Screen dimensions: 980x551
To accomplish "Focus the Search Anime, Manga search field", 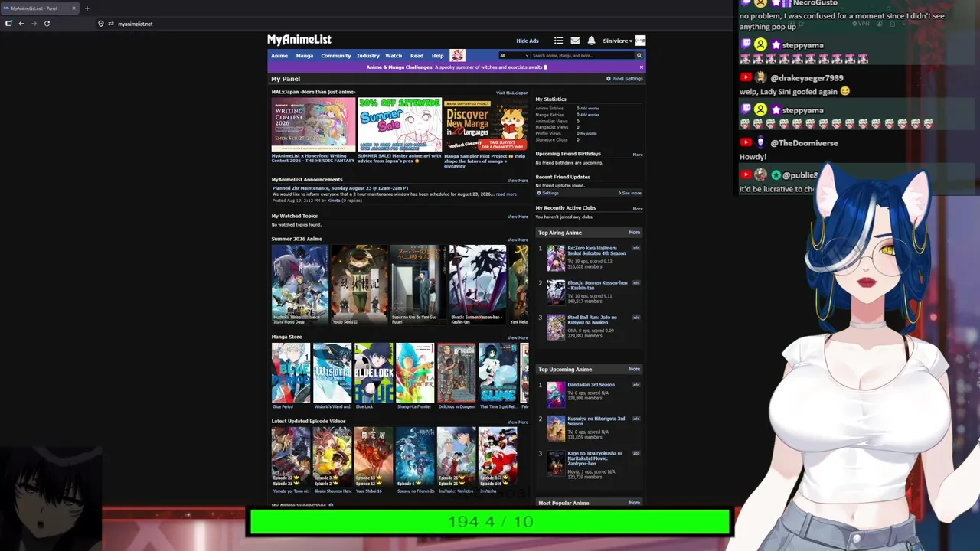I will coord(582,55).
